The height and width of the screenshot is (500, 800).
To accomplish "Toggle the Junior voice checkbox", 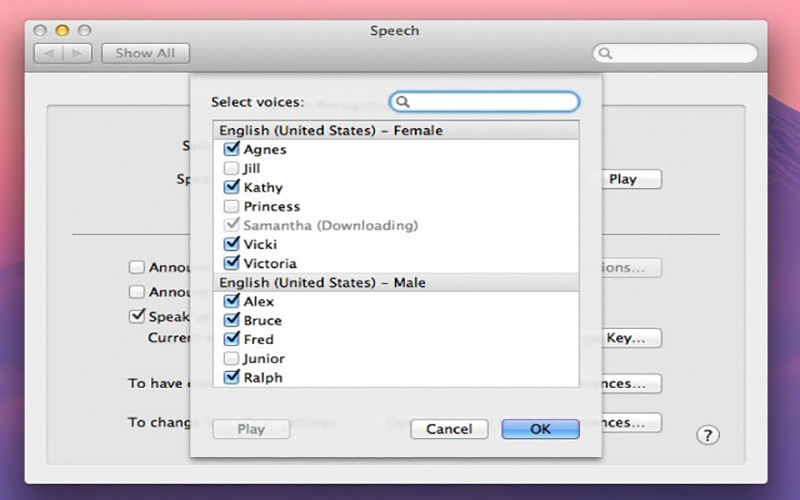I will (x=232, y=358).
